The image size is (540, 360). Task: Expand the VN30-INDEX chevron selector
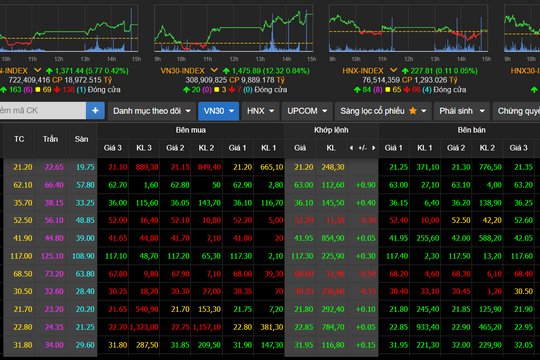[x=214, y=70]
